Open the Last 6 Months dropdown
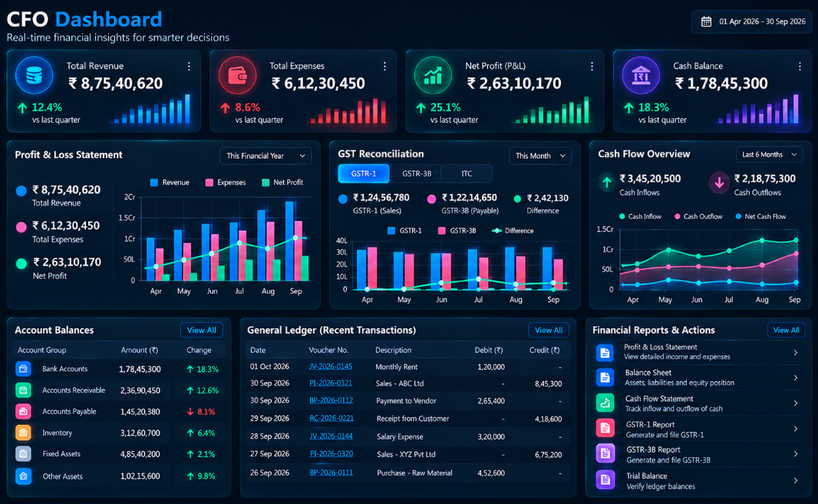The height and width of the screenshot is (504, 818). [x=769, y=154]
